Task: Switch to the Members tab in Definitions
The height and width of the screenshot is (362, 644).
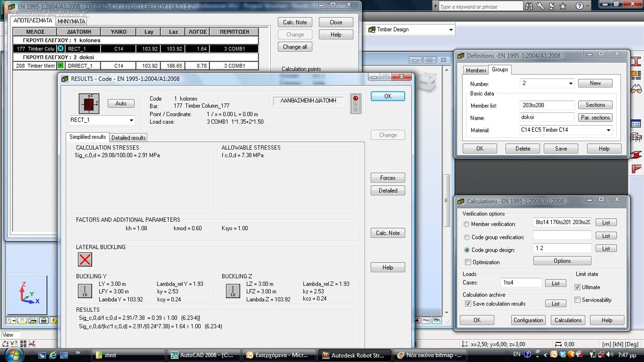Action: click(x=476, y=70)
